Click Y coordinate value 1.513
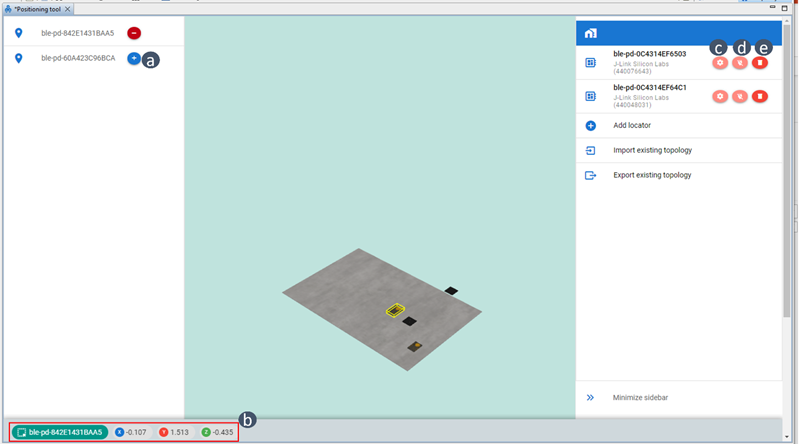 (x=179, y=432)
